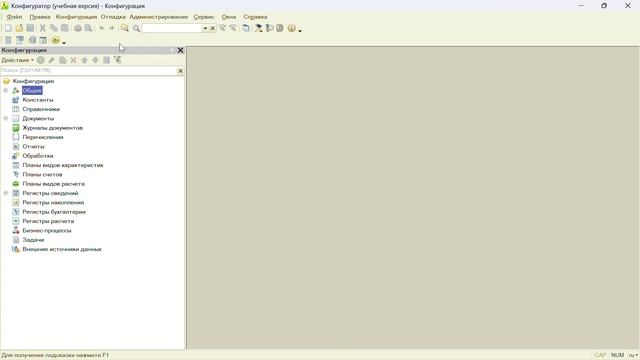This screenshot has width=640, height=360.
Task: Open the Сервис menu
Action: 204,17
